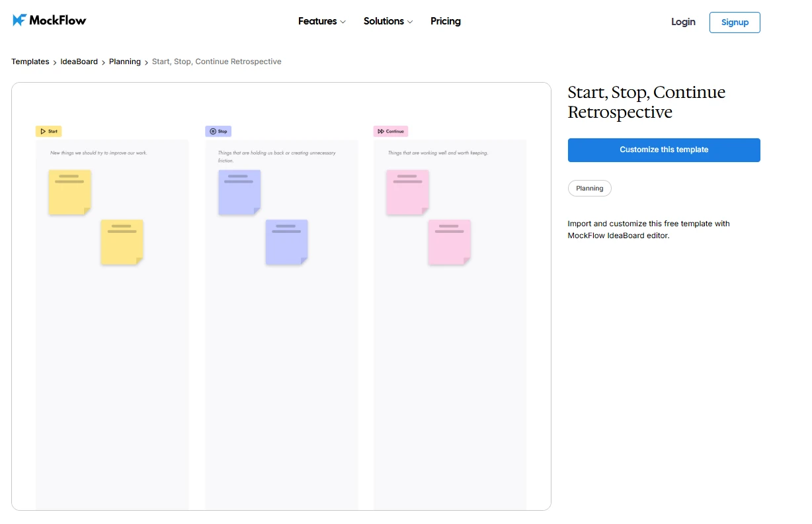This screenshot has width=812, height=524.
Task: Click the upper purple sticky note
Action: coord(239,192)
